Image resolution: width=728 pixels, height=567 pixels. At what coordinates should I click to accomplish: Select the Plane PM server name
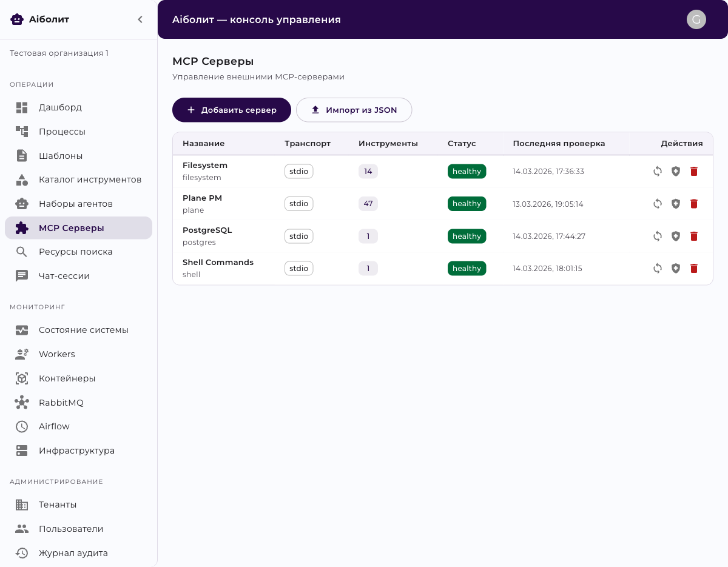202,198
